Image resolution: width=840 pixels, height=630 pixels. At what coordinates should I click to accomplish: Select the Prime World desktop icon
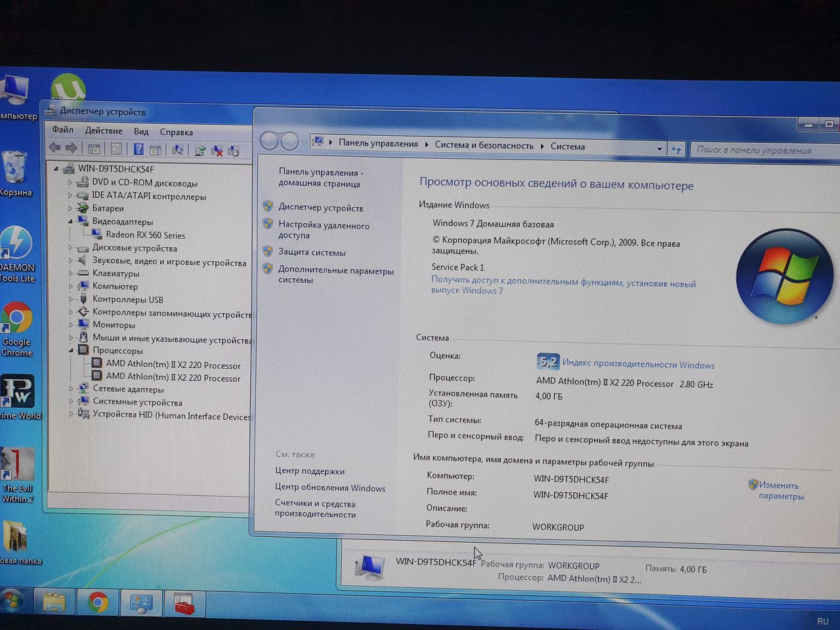click(x=18, y=397)
